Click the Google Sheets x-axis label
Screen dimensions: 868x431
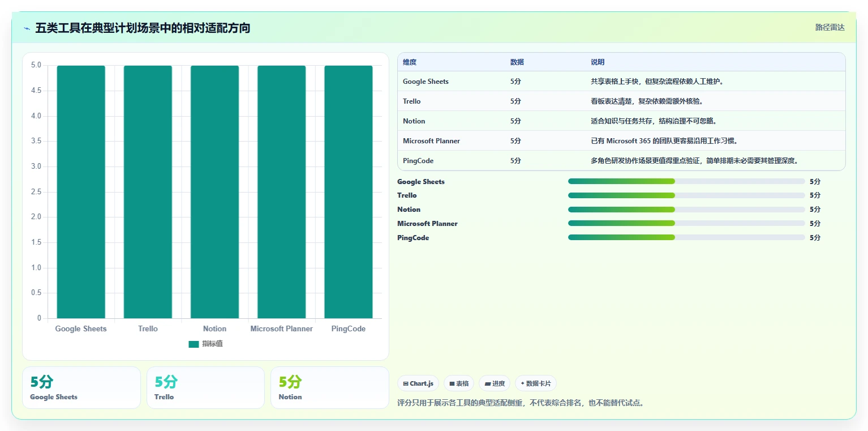click(81, 329)
